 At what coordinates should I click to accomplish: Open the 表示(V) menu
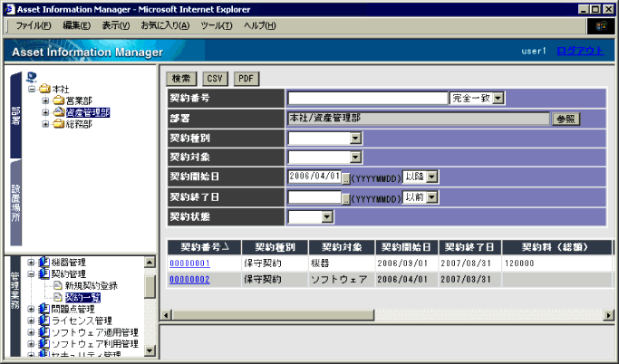[116, 25]
